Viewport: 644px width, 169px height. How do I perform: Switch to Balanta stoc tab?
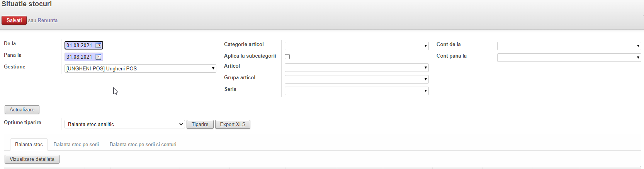coord(29,144)
